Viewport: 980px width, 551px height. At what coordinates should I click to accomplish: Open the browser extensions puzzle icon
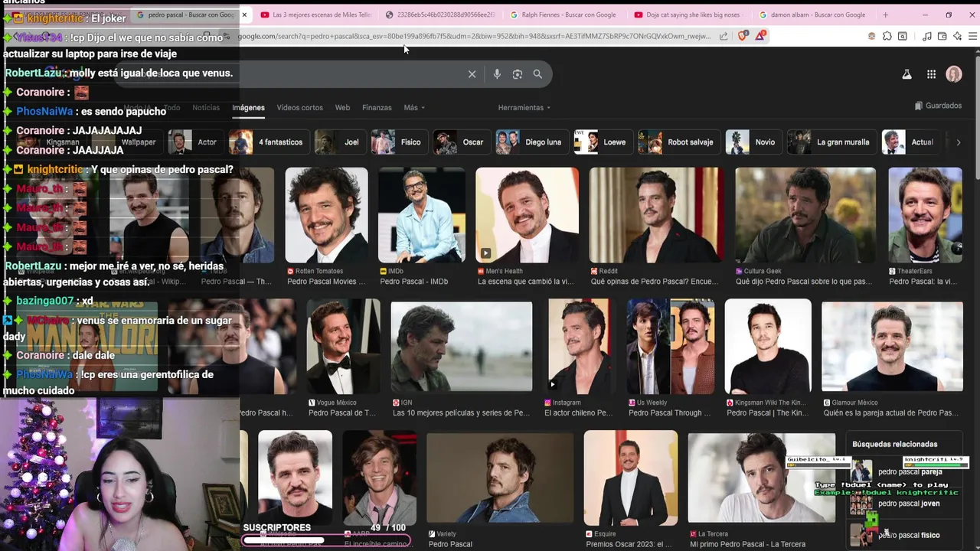pyautogui.click(x=887, y=36)
